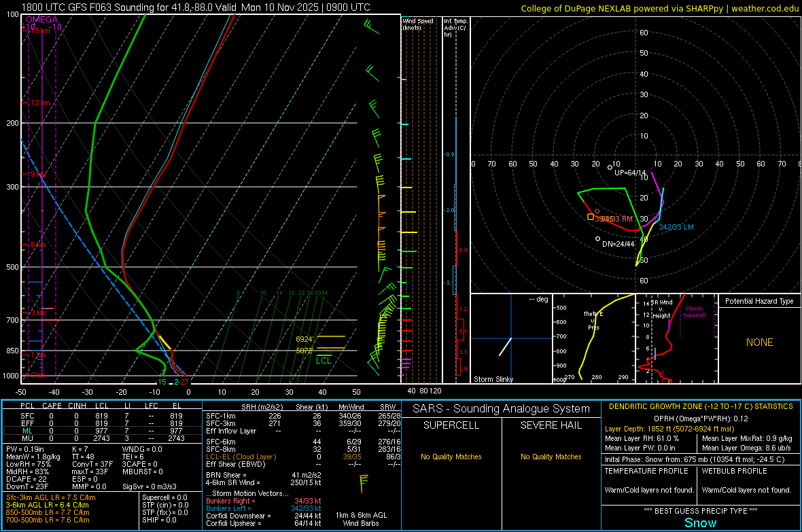Click the SFC-1km shear row
802x532 pixels.
pyautogui.click(x=303, y=416)
